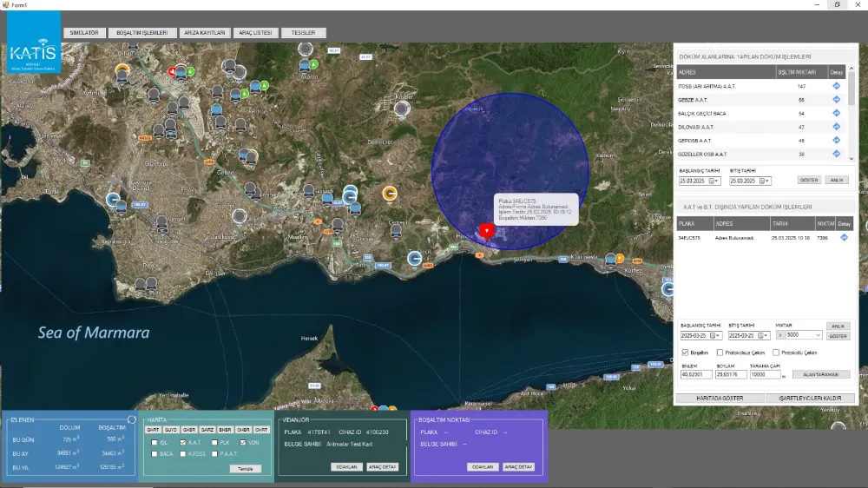Click the refresh icon in the İZLENEN panel
Screen dimensions: 868x488
132,419
